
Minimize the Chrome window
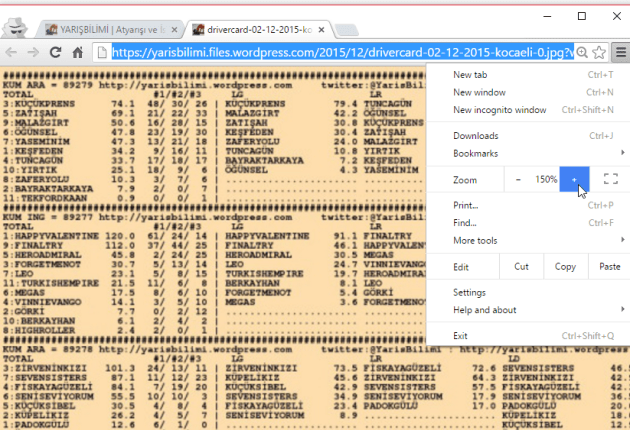[547, 16]
